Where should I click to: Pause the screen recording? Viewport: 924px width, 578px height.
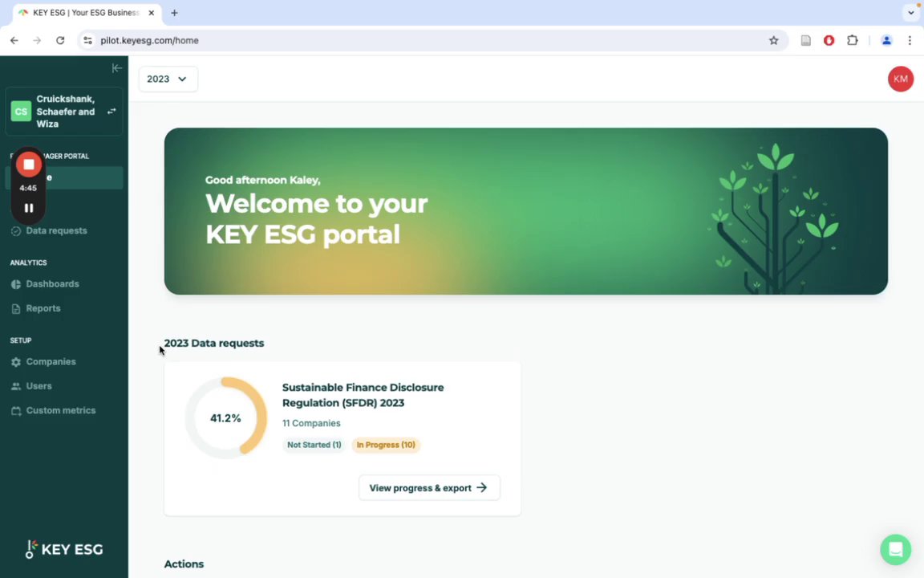(x=28, y=208)
